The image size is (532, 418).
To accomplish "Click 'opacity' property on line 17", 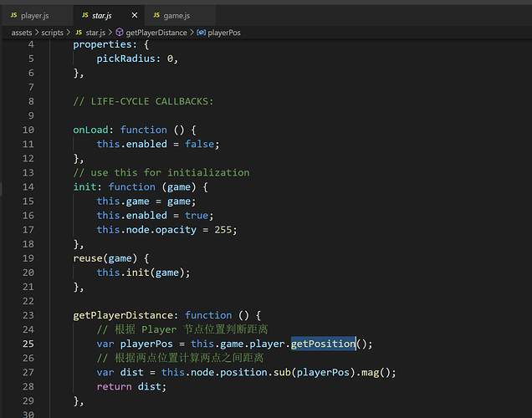I will tap(176, 230).
